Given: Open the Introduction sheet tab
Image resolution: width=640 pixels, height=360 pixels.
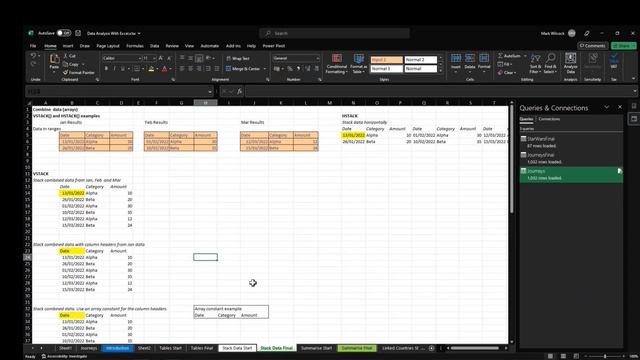Looking at the screenshot, I should [x=118, y=348].
